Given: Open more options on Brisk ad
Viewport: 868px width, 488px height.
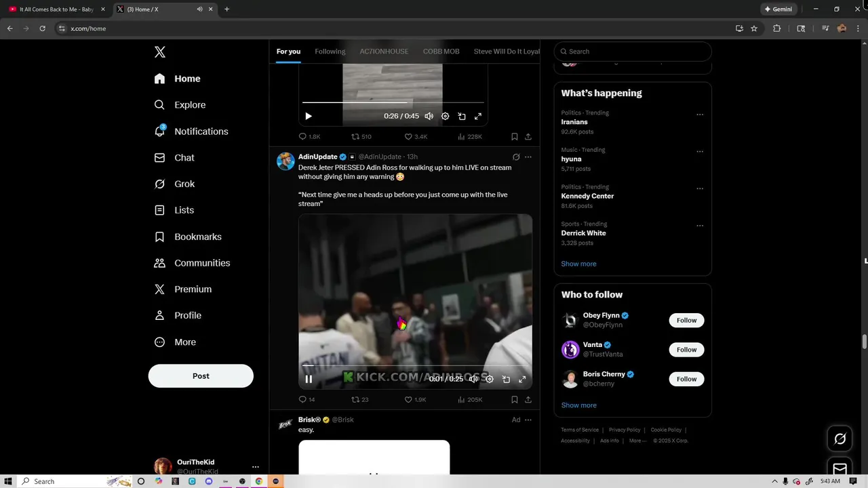Looking at the screenshot, I should pos(528,420).
